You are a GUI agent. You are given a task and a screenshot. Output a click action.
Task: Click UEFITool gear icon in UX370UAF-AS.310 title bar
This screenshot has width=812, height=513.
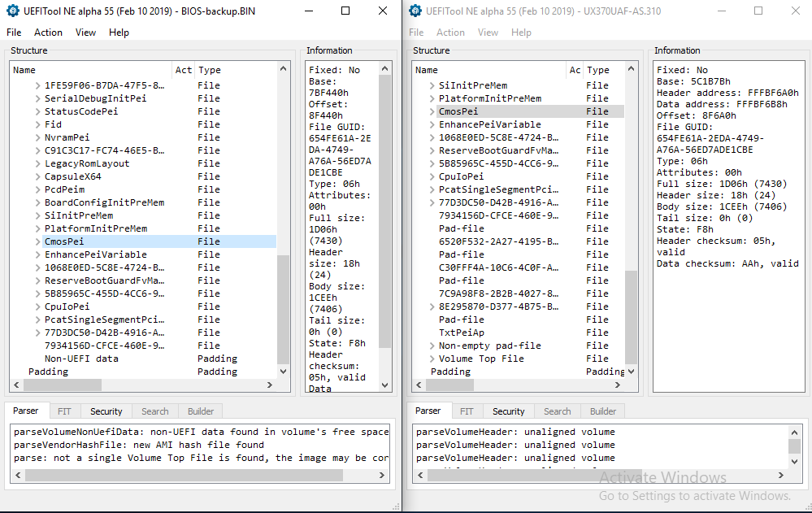pyautogui.click(x=415, y=11)
